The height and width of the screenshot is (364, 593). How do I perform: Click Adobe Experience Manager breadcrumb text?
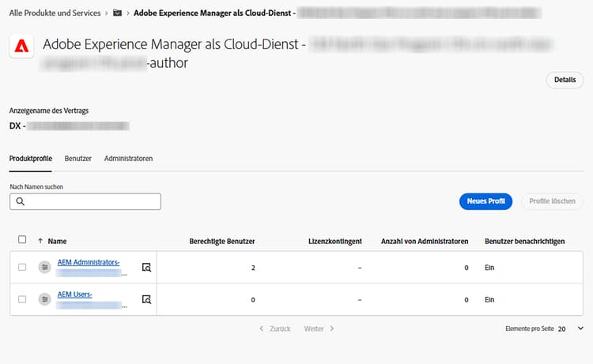[214, 13]
